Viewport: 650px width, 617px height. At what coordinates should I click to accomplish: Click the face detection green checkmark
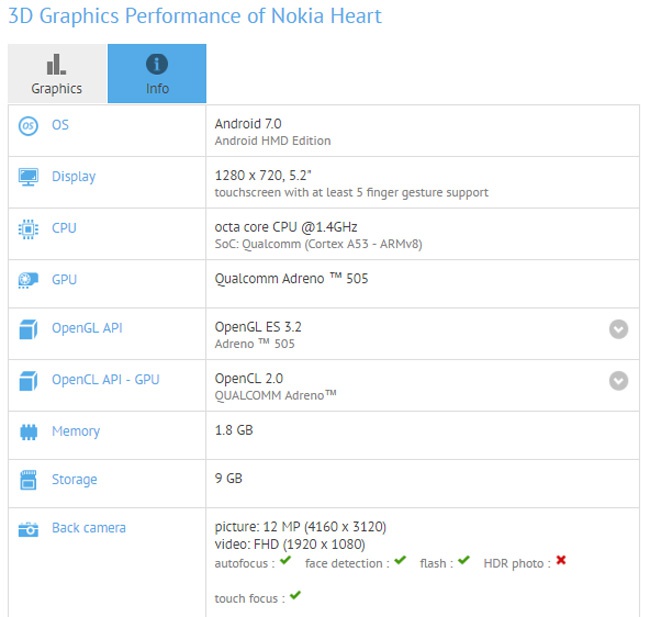coord(400,561)
